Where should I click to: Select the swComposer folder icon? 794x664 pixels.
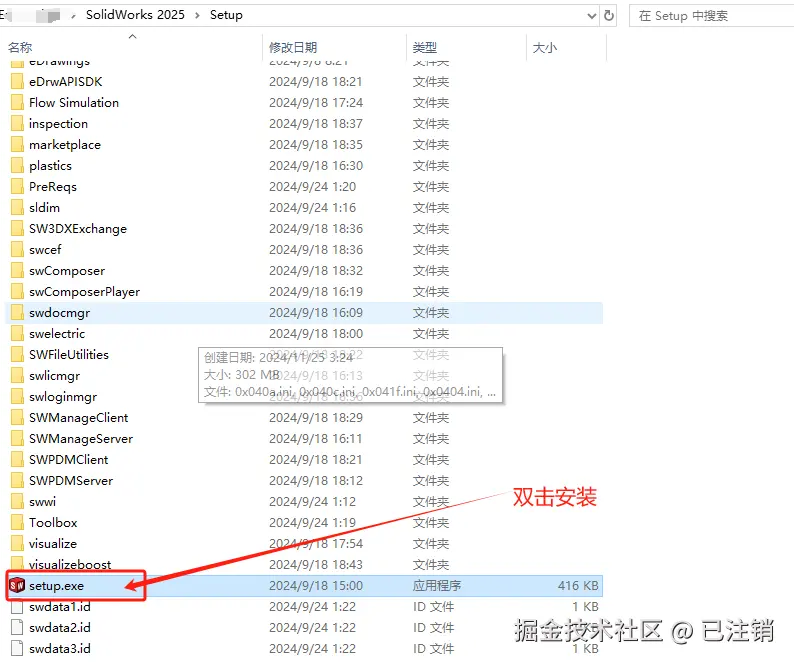point(17,270)
